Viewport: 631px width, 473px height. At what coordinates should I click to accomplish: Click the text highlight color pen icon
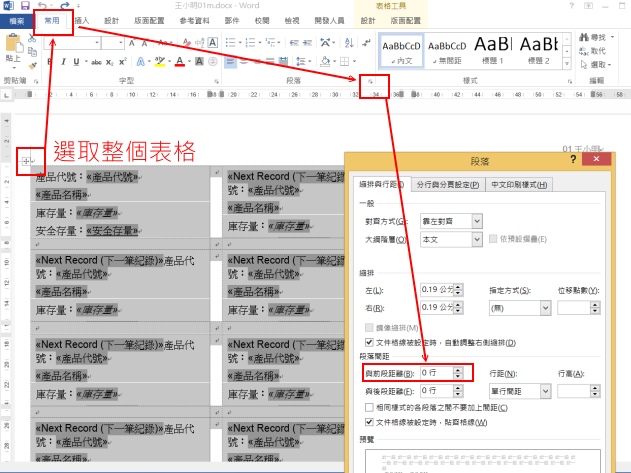160,62
